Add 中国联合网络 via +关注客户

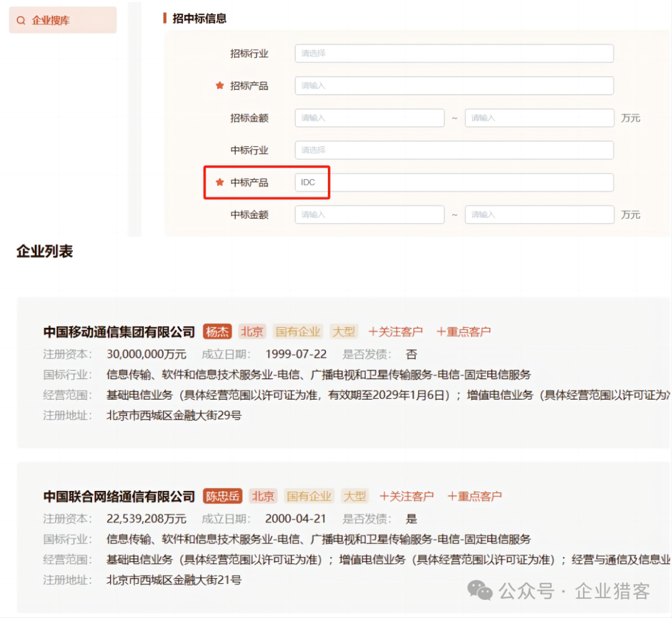[x=406, y=496]
